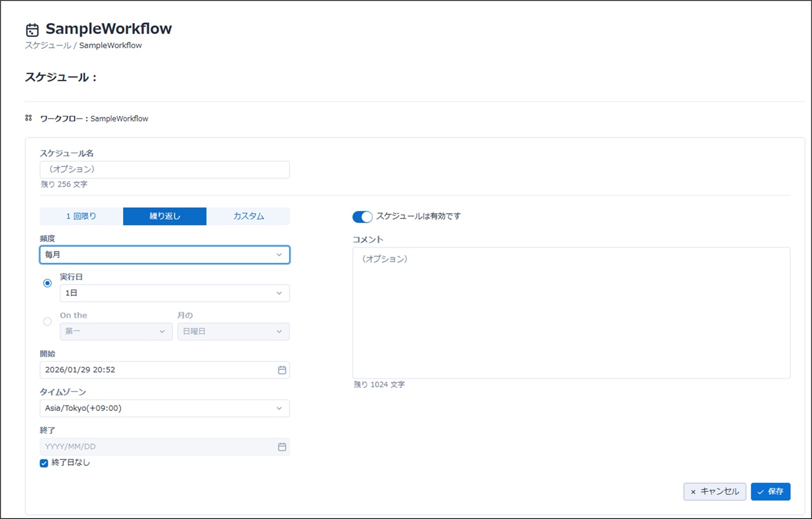Open the date picker icon in 開始 field
The width and height of the screenshot is (812, 519).
tap(282, 370)
